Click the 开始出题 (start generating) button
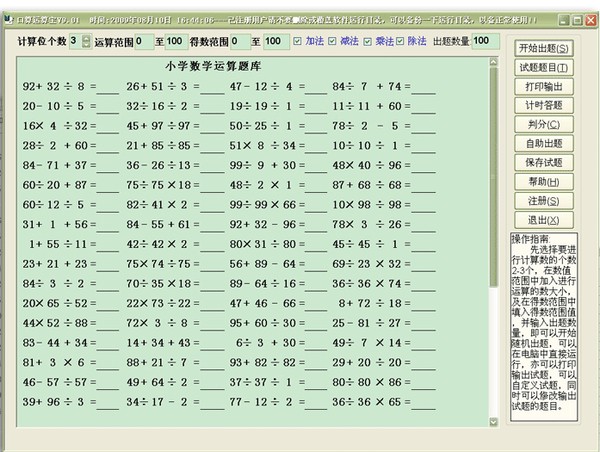Image resolution: width=600 pixels, height=452 pixels. pos(544,48)
